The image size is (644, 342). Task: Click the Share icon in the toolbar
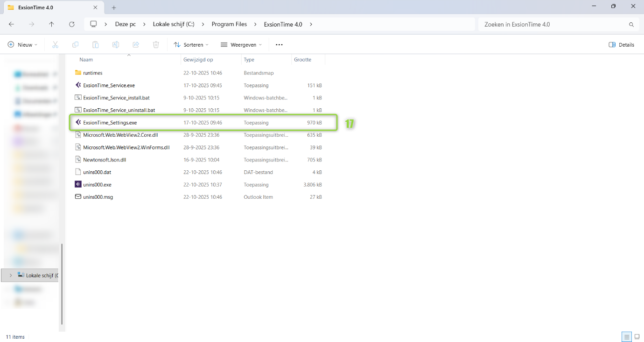(136, 45)
